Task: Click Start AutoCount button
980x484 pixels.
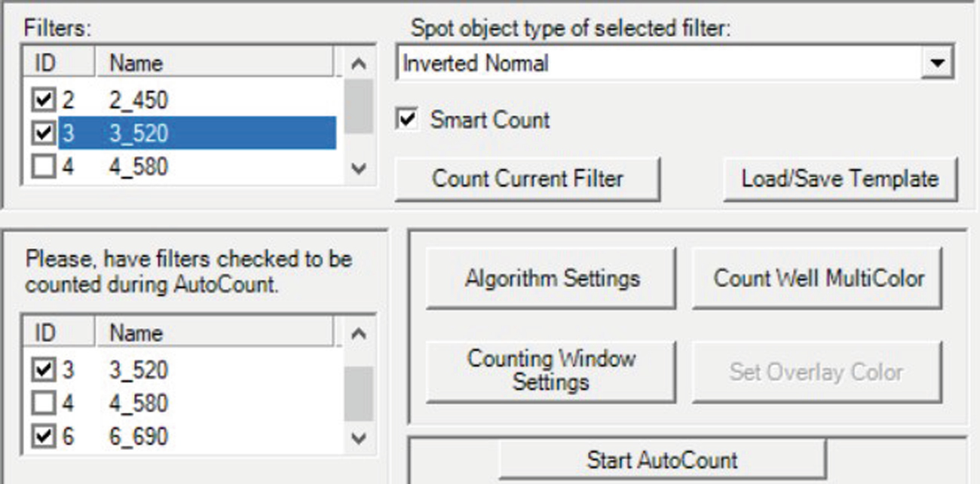Action: (x=662, y=460)
